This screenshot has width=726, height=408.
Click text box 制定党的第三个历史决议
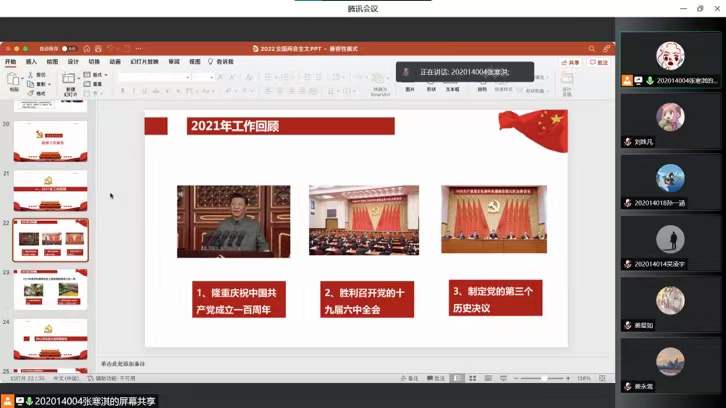click(495, 298)
